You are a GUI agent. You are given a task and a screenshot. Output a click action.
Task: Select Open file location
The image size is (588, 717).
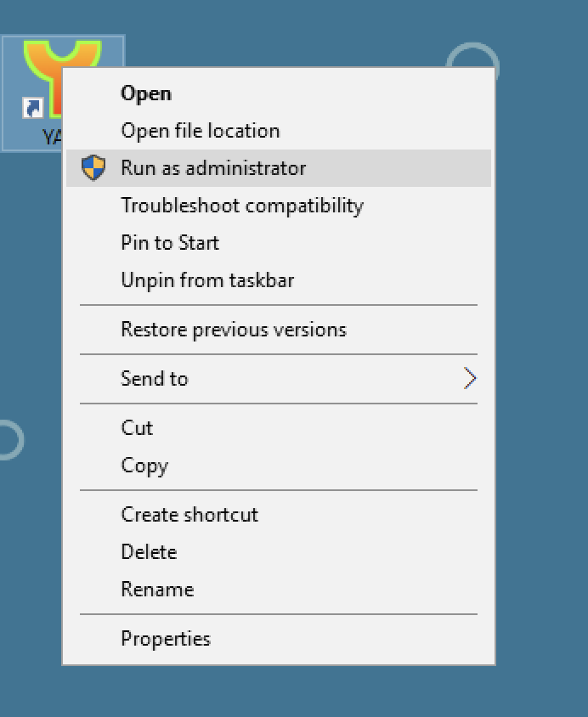[x=200, y=131]
